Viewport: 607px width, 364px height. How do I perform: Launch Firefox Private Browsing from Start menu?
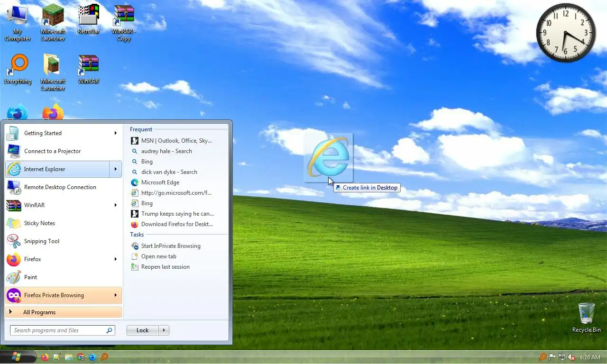tap(57, 295)
